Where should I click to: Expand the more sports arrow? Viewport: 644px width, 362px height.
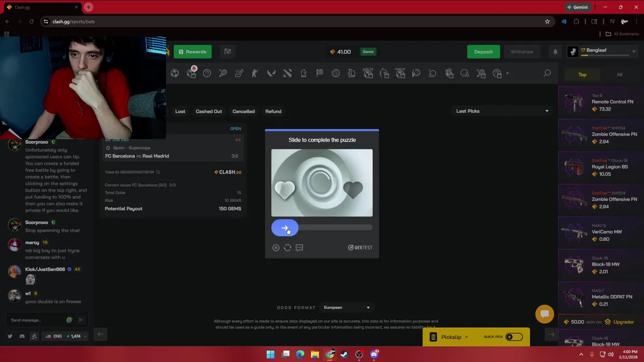[507, 74]
